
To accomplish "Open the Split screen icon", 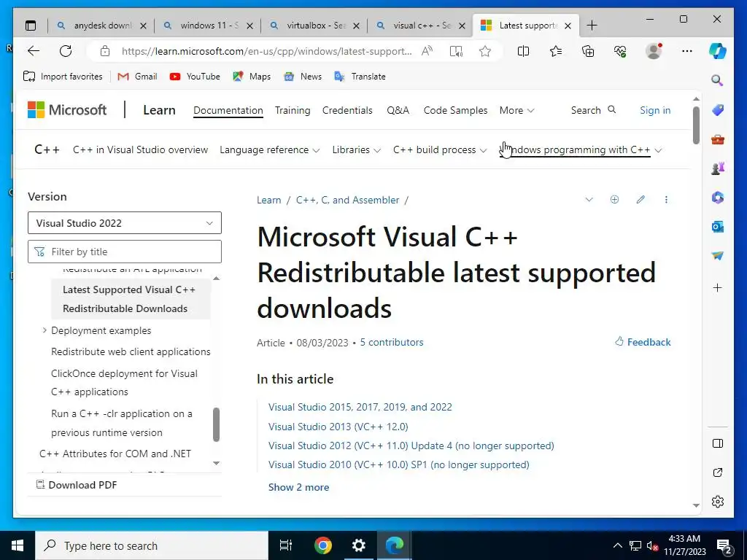I will 523,51.
